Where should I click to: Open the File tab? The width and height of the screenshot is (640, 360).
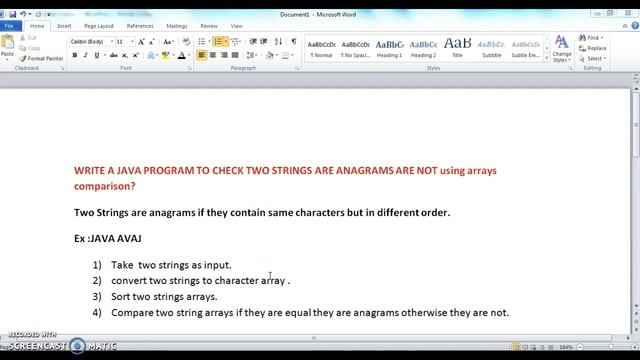click(9, 26)
